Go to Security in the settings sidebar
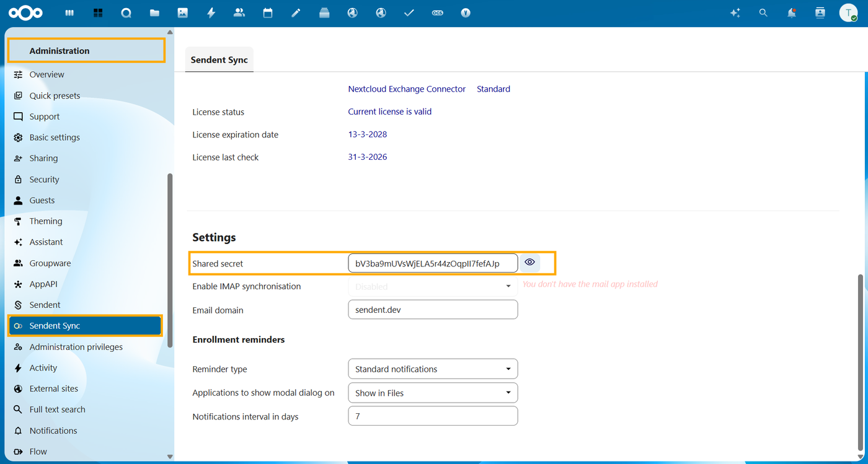The height and width of the screenshot is (464, 868). (44, 180)
